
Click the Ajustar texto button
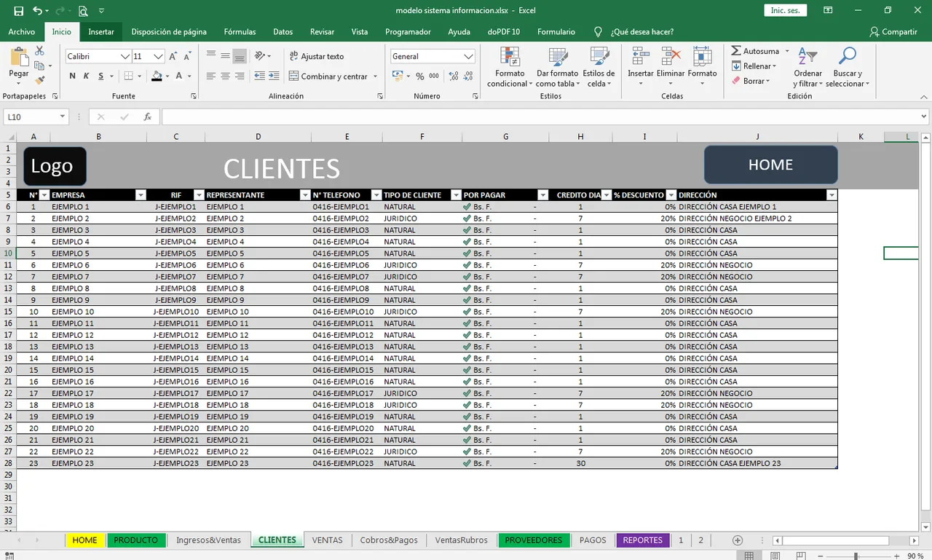tap(317, 56)
